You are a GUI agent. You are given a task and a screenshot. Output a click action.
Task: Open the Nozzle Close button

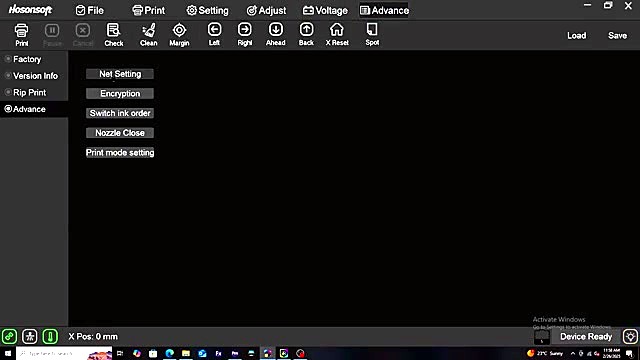pos(120,133)
